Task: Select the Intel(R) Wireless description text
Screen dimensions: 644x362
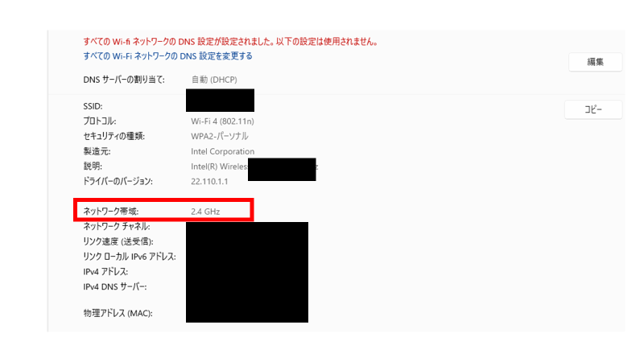Action: (219, 167)
